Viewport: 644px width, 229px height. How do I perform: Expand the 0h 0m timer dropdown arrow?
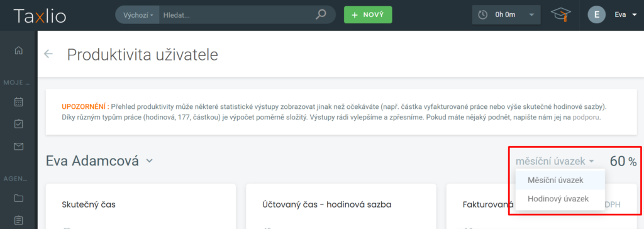coord(532,15)
